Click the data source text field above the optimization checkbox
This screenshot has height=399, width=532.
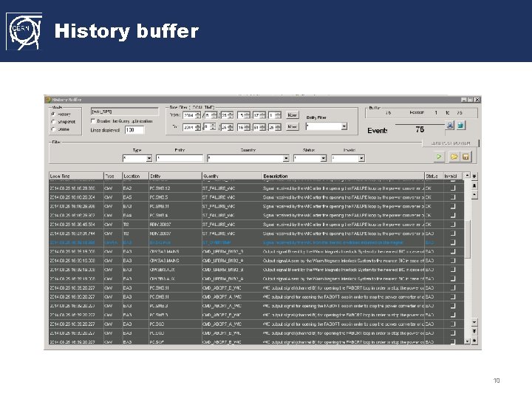[x=125, y=112]
